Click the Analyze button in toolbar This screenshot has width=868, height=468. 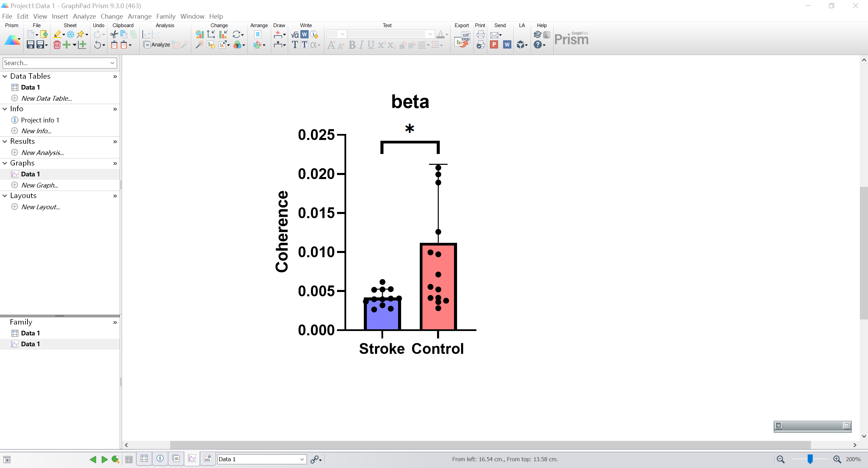point(157,45)
